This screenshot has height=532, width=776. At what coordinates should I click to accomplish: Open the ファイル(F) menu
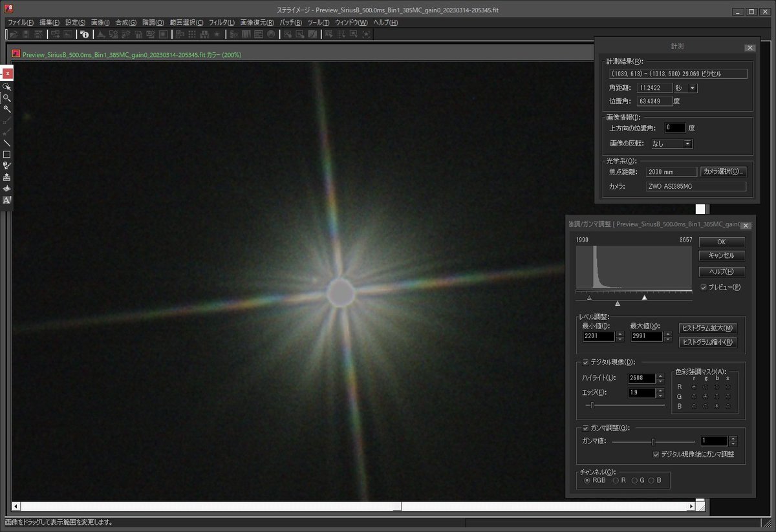[x=20, y=23]
